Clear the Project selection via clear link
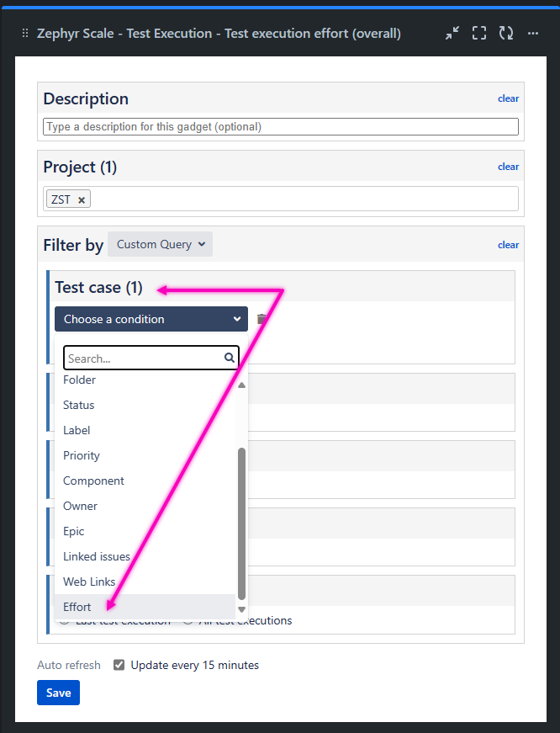560x733 pixels. click(508, 167)
